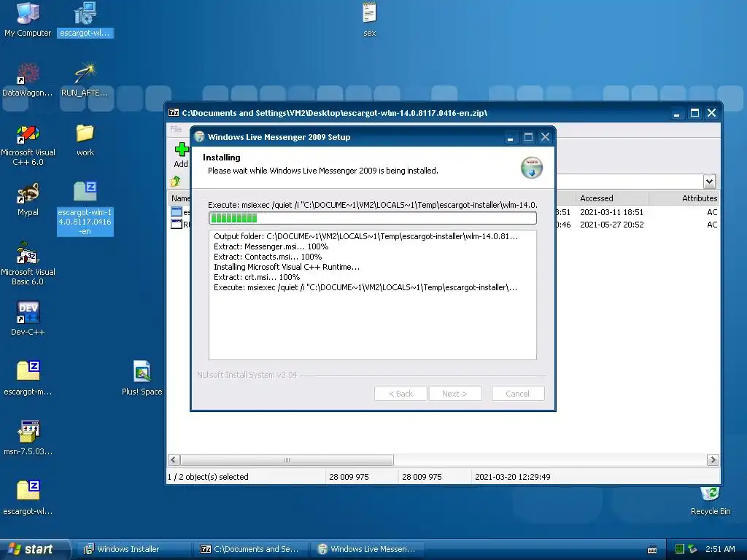Sort by the Accessed column header
The height and width of the screenshot is (560, 747).
[611, 198]
